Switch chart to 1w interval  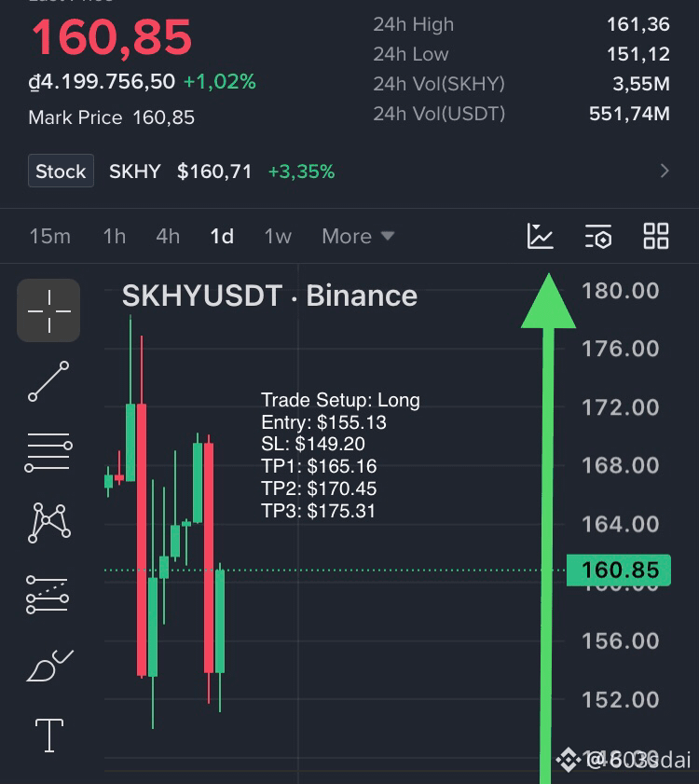(278, 236)
